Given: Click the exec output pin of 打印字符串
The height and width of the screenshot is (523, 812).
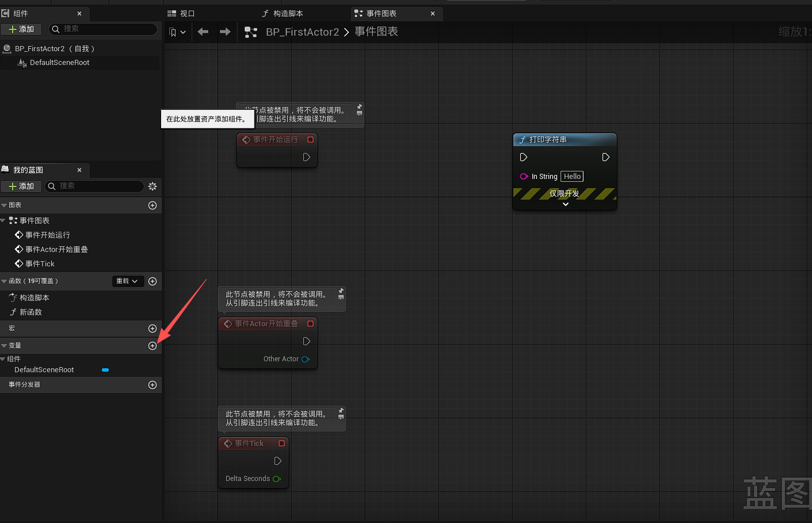Looking at the screenshot, I should click(606, 157).
